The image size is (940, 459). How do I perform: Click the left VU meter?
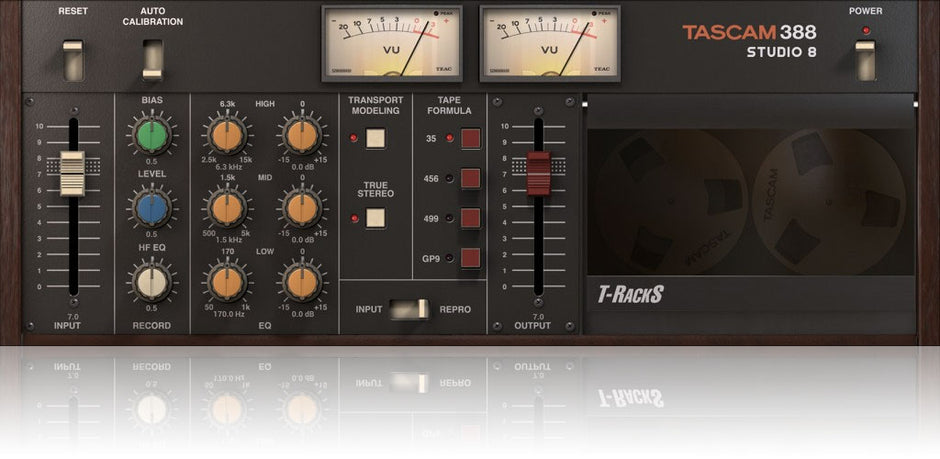click(392, 44)
